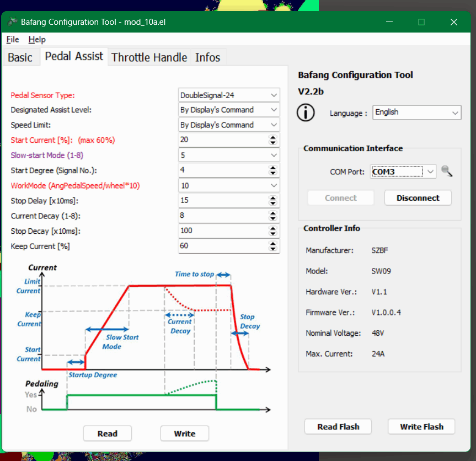Click the pedal assist current diagram
Screen dimensions: 476x461
tap(143, 339)
